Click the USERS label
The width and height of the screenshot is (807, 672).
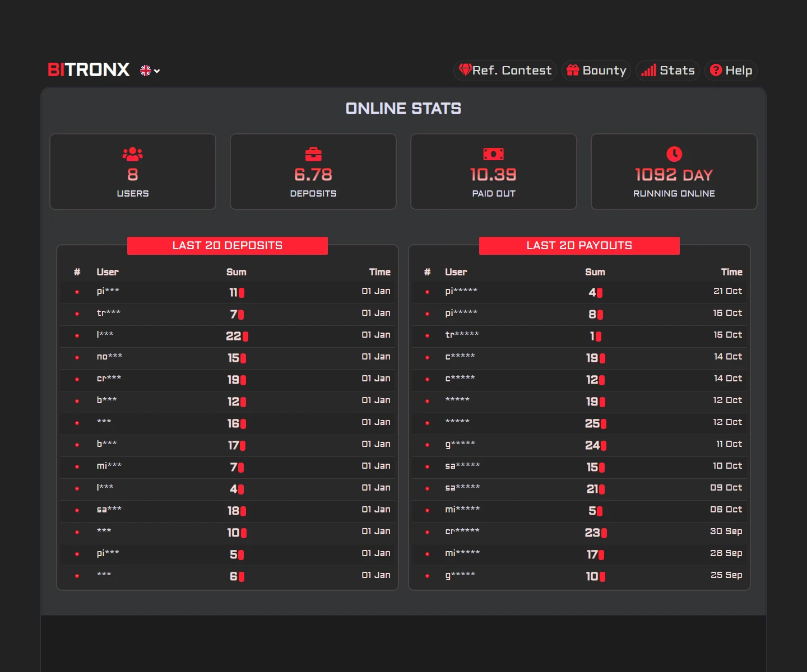[x=133, y=193]
